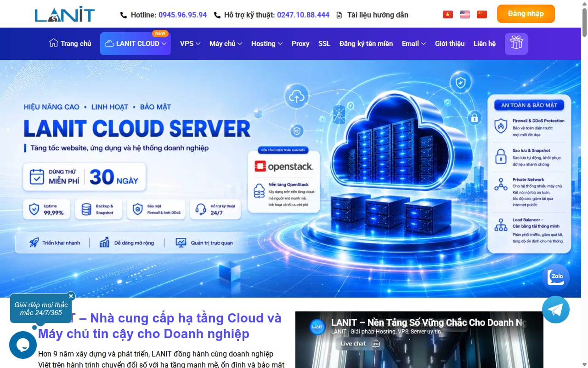Open Giới thiệu about page
The image size is (588, 368).
pyautogui.click(x=450, y=44)
